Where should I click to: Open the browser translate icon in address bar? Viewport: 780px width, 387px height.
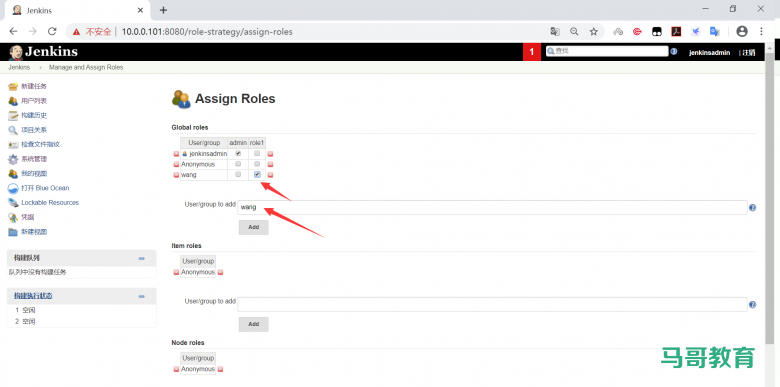(555, 31)
